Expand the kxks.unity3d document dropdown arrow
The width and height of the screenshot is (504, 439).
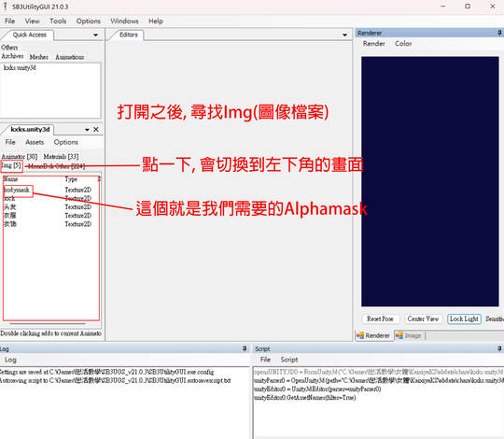coord(87,130)
